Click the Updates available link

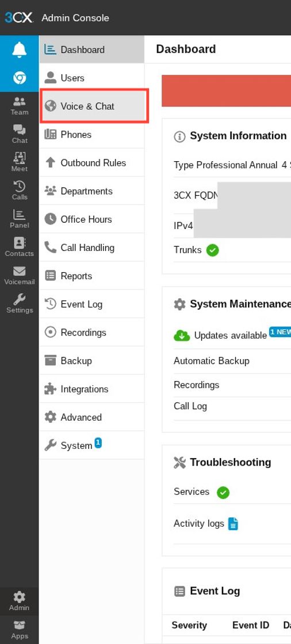[x=230, y=336]
